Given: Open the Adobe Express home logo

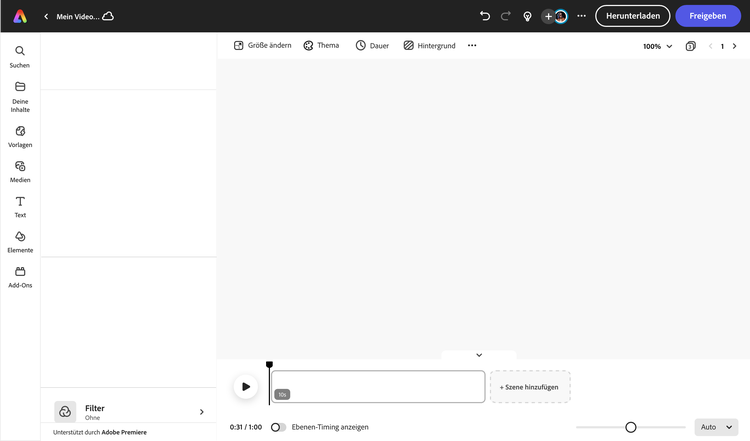Looking at the screenshot, I should pos(20,16).
